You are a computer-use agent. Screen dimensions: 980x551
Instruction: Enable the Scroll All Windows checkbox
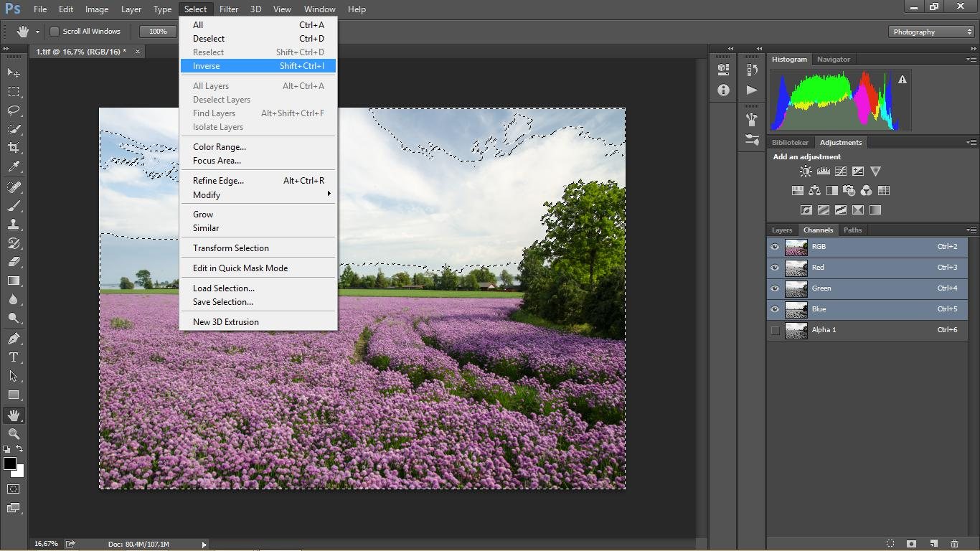pyautogui.click(x=55, y=32)
